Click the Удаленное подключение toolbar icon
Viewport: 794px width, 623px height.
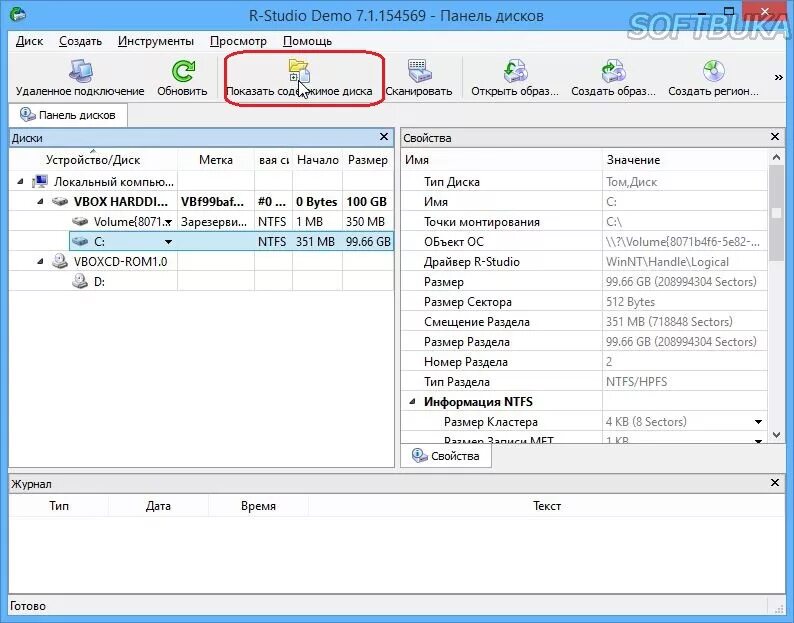tap(81, 71)
